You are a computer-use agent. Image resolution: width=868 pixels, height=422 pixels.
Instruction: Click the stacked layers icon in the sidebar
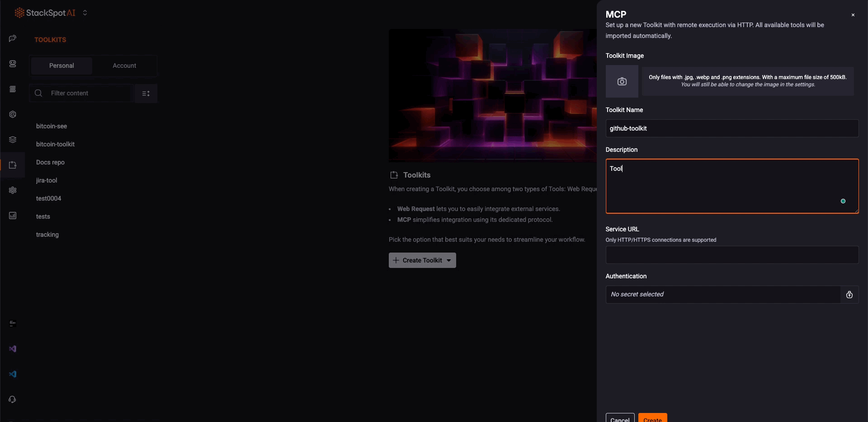(13, 140)
